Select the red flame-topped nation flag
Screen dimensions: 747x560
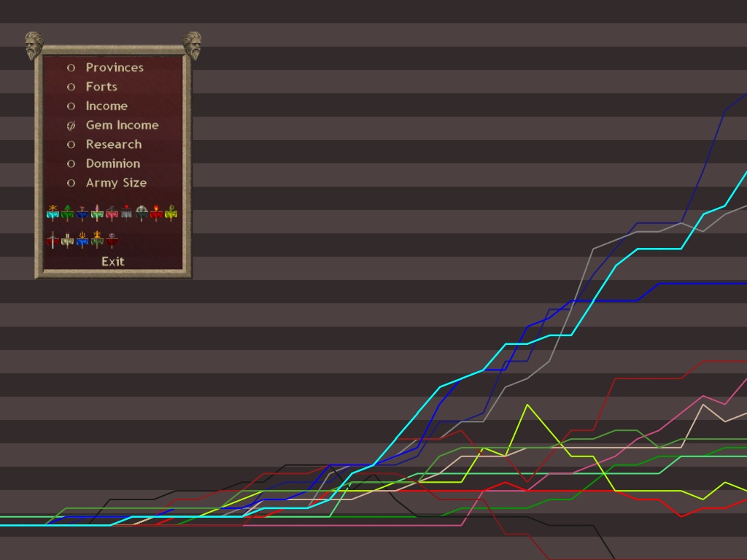pyautogui.click(x=156, y=213)
